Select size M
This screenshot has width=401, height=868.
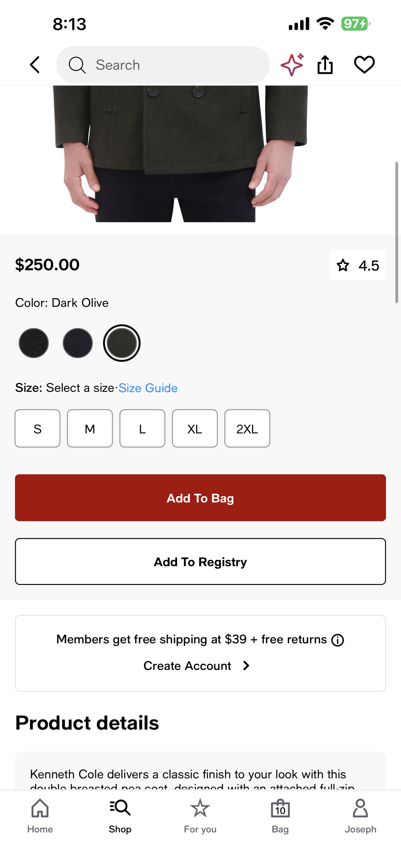[x=90, y=429]
